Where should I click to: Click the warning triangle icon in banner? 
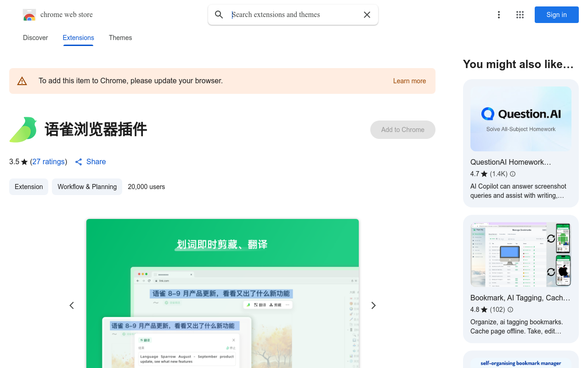pyautogui.click(x=22, y=81)
